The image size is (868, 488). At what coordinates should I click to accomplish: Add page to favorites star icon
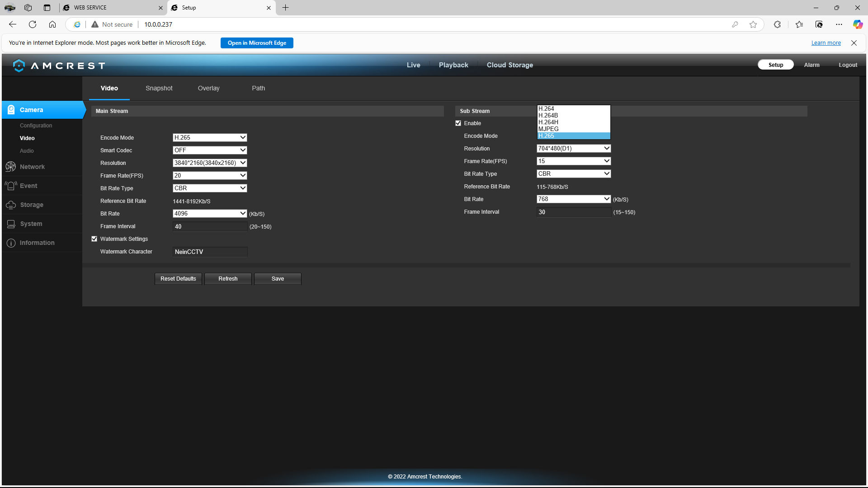[753, 24]
